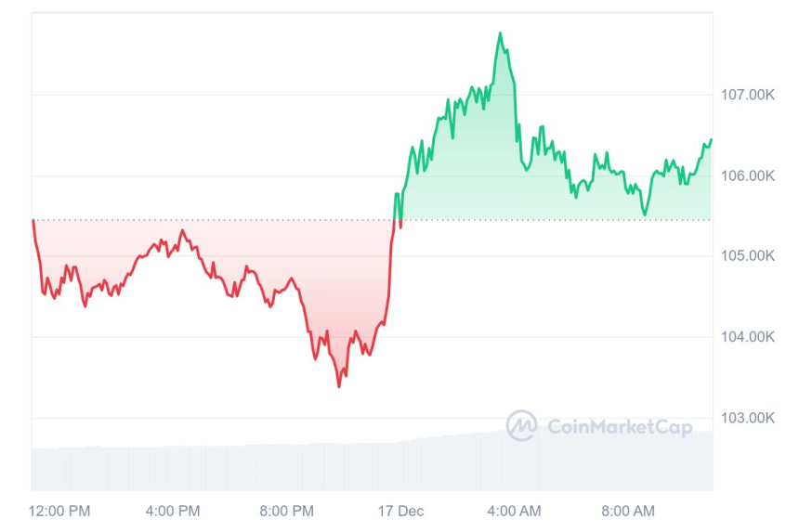This screenshot has height=532, width=799.
Task: Click the CoinMarketCap watermark text
Action: [619, 427]
